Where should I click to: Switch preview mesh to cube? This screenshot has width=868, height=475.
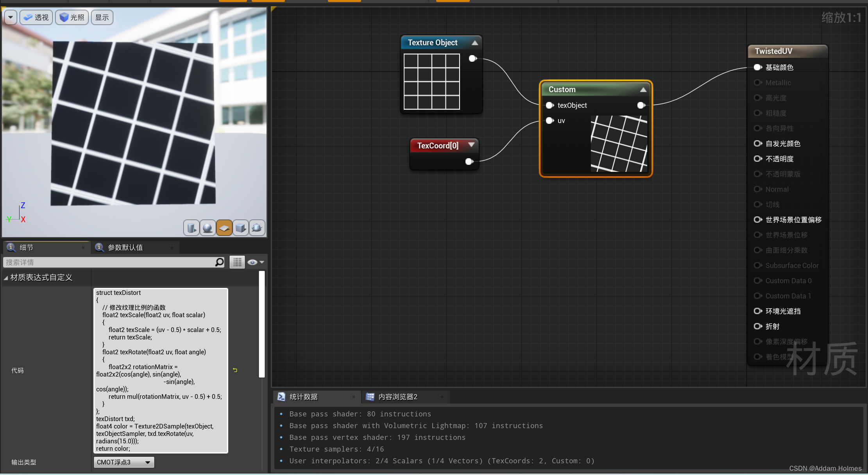tap(241, 228)
